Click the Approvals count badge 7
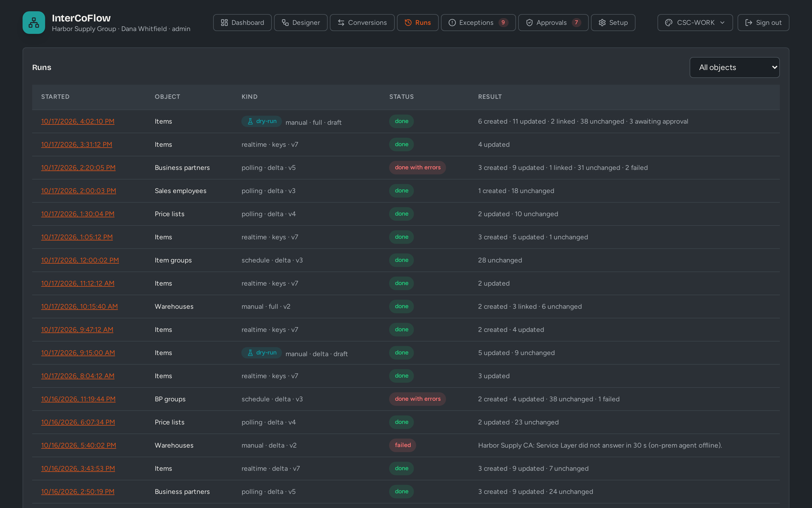 pyautogui.click(x=576, y=23)
